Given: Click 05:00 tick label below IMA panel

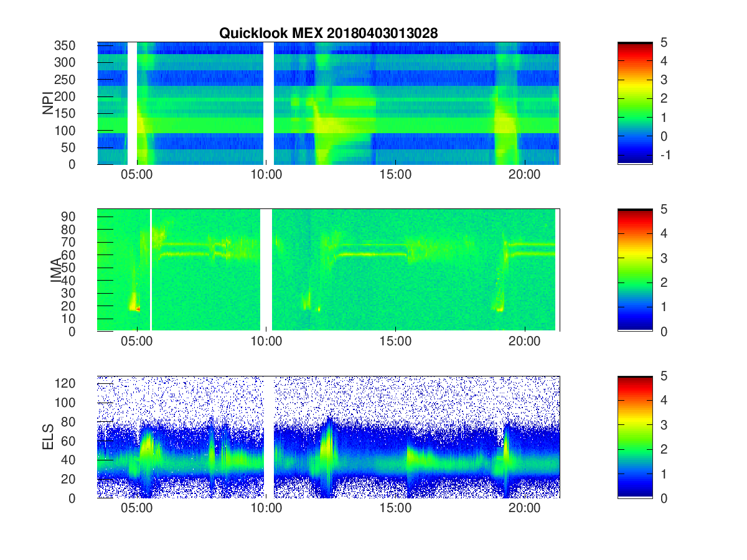Looking at the screenshot, I should pyautogui.click(x=137, y=342).
